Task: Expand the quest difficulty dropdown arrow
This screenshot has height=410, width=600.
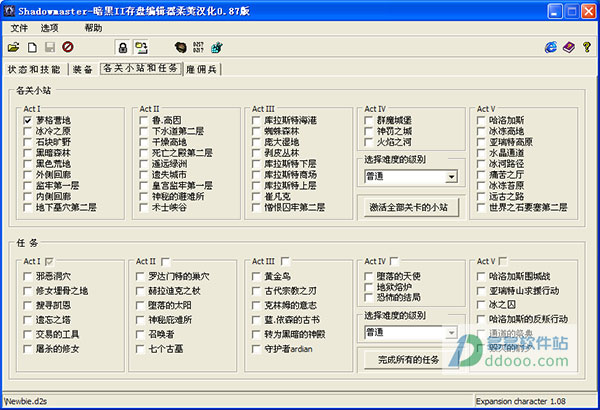Action: (452, 333)
